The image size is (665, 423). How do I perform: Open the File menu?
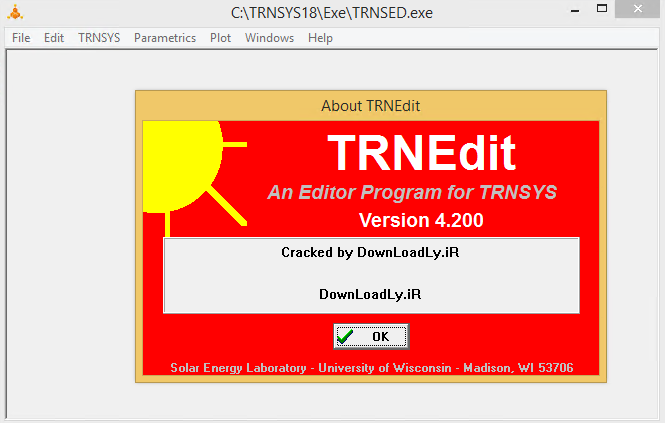[x=21, y=38]
